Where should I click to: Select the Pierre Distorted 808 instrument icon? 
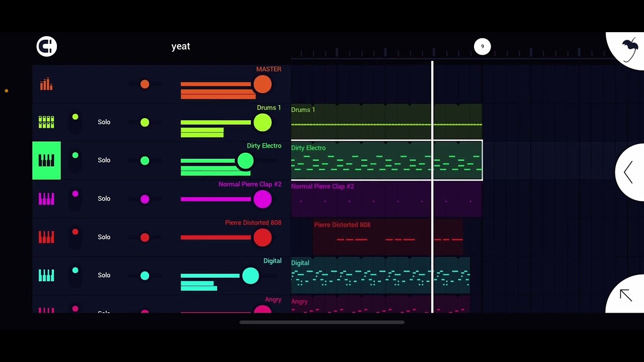click(46, 237)
